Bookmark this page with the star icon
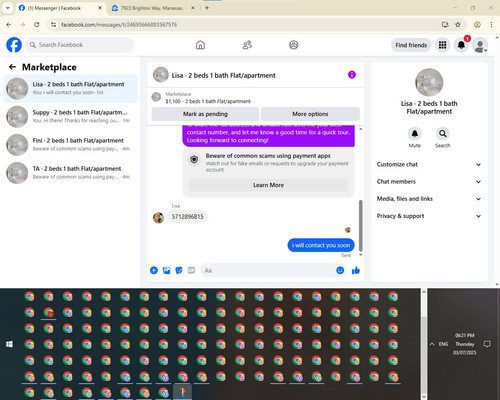This screenshot has width=500, height=400. point(458,24)
